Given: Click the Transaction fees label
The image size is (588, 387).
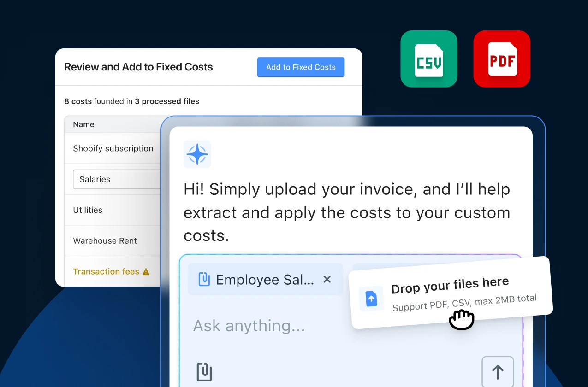Looking at the screenshot, I should [106, 271].
